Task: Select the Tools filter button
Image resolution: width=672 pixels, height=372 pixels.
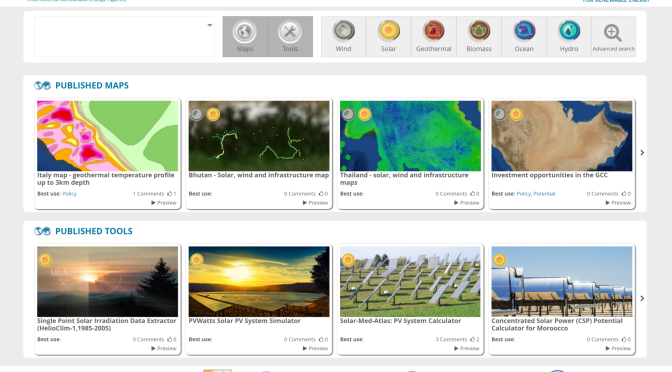Action: click(x=290, y=36)
